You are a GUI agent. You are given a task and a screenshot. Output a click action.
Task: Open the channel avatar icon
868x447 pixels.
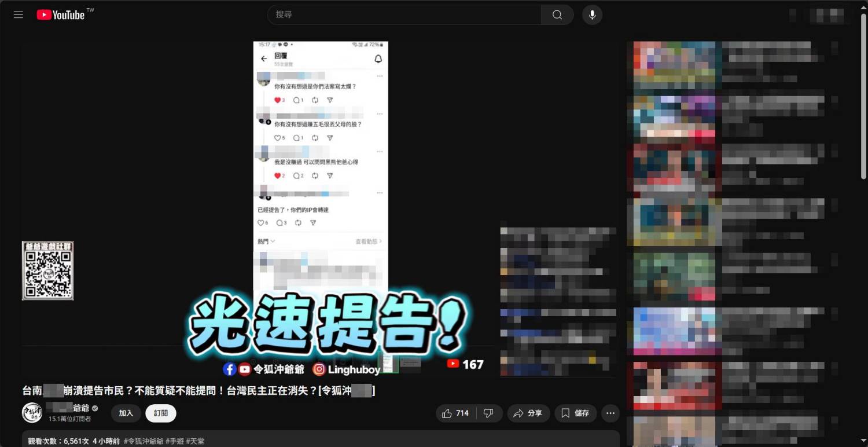[32, 412]
